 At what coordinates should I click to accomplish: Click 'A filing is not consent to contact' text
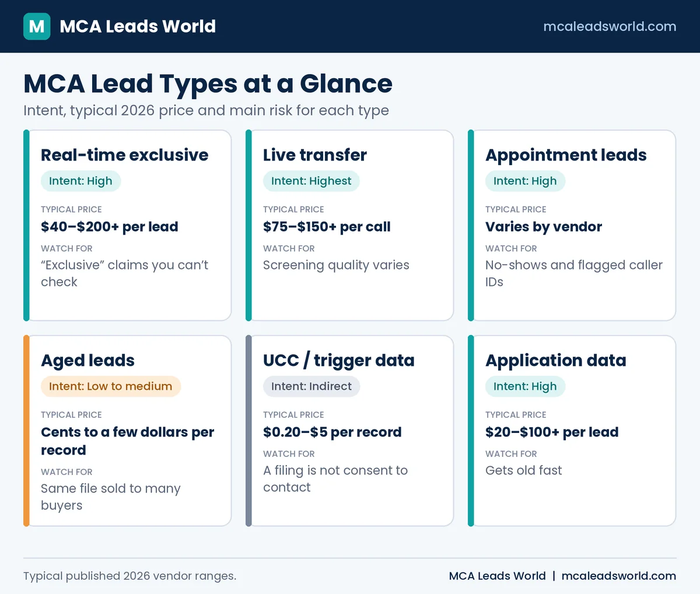pos(335,478)
